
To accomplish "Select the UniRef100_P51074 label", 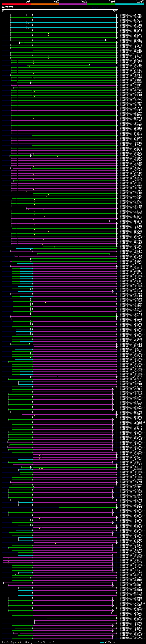I will tap(131, 42).
